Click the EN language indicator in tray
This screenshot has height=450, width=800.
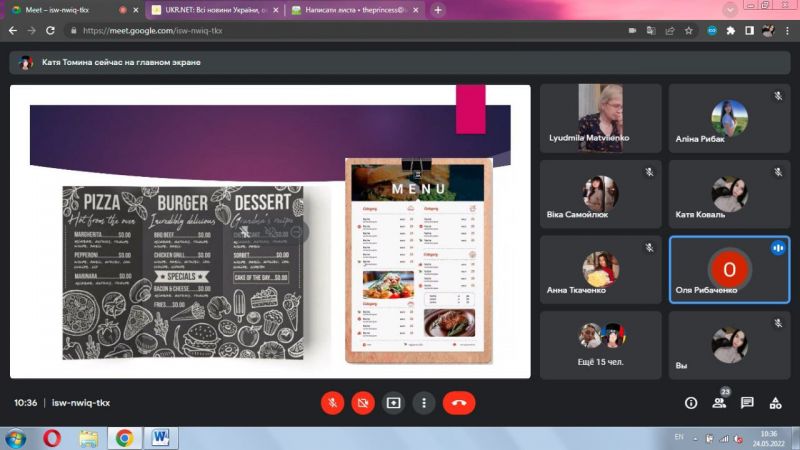tap(679, 437)
